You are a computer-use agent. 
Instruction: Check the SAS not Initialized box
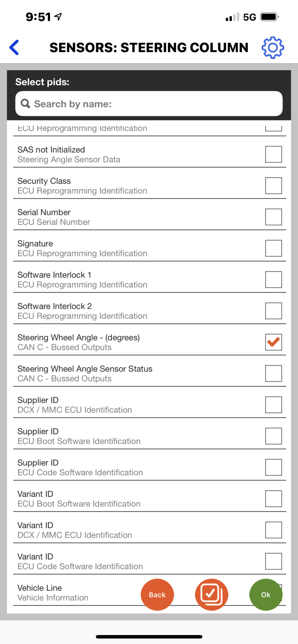coord(273,154)
